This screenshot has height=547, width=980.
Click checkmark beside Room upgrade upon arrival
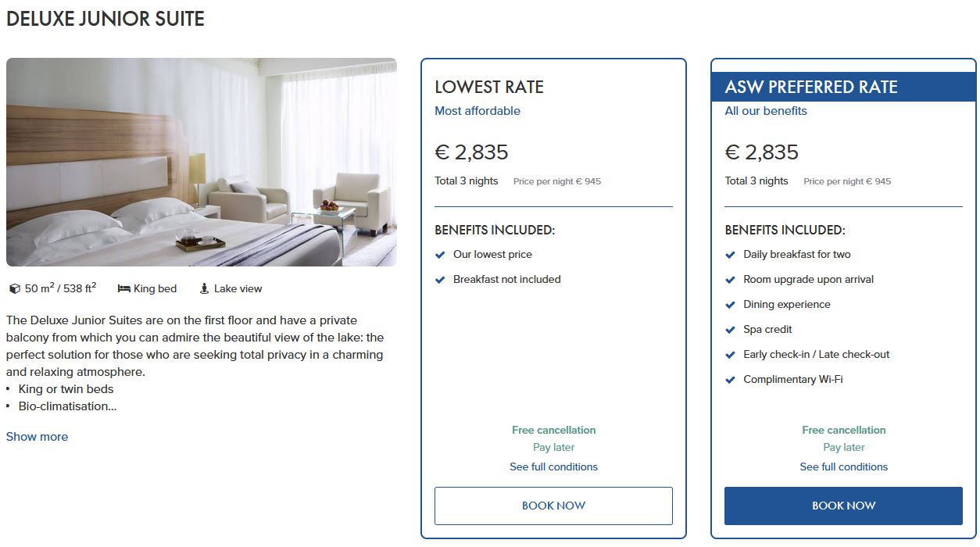[730, 280]
